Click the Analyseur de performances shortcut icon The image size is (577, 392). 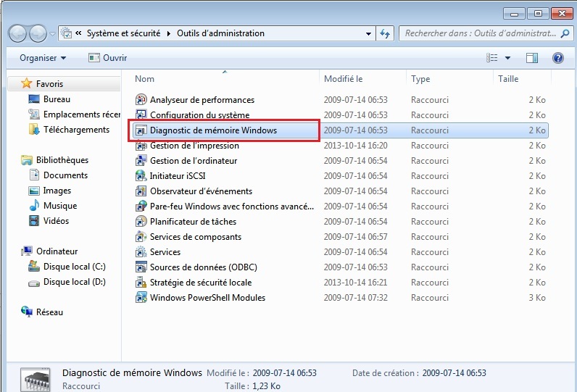pos(141,100)
